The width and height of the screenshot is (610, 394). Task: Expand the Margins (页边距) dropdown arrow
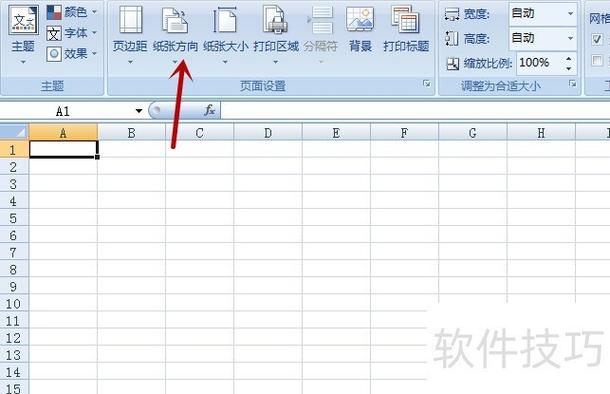point(130,62)
